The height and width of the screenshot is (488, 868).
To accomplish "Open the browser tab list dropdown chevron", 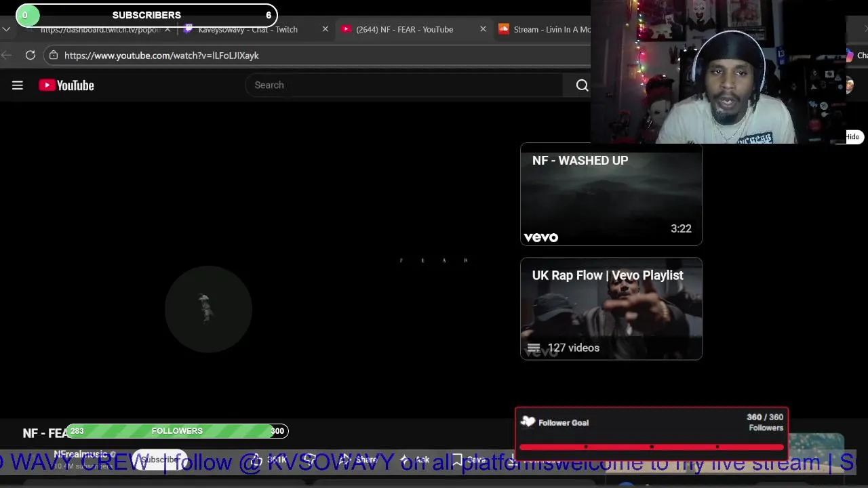I will click(6, 30).
